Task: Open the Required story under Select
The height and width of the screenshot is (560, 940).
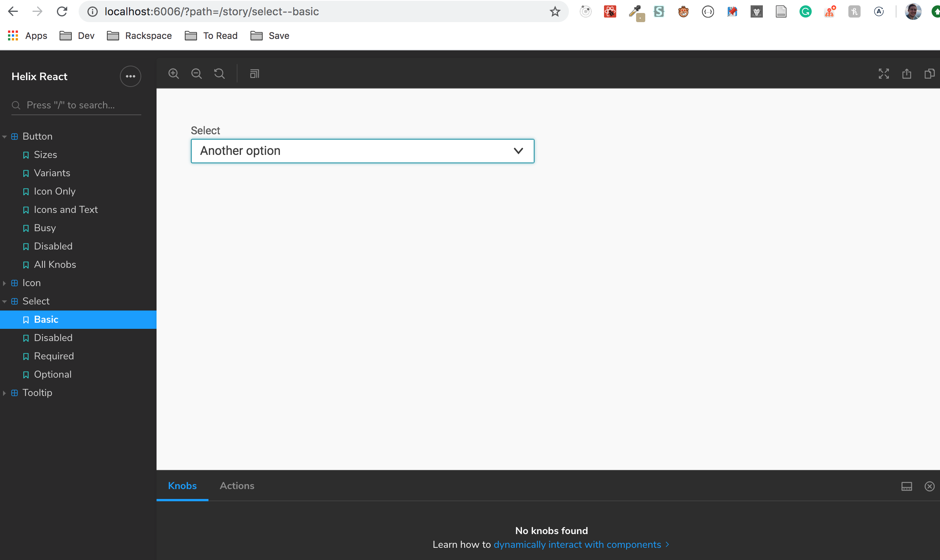Action: [54, 356]
